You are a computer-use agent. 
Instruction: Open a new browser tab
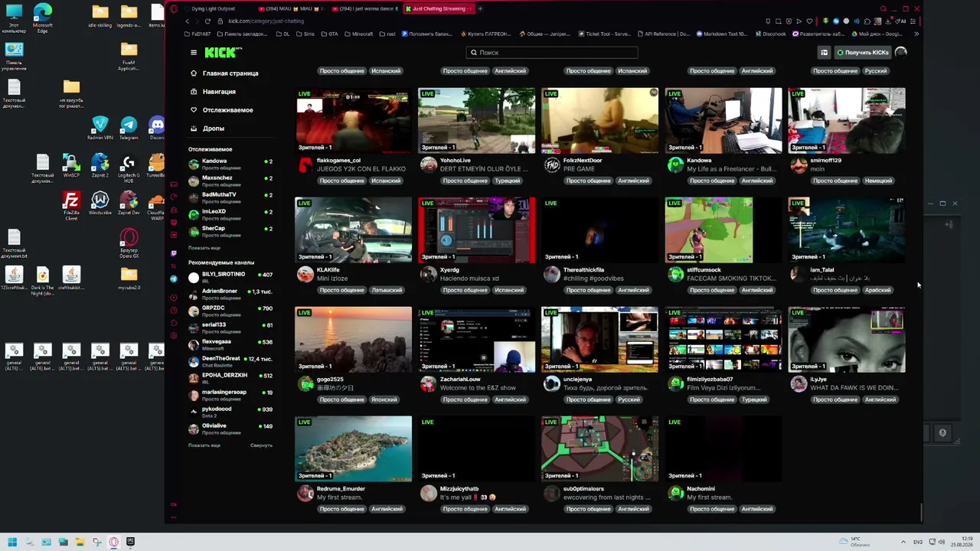(480, 8)
